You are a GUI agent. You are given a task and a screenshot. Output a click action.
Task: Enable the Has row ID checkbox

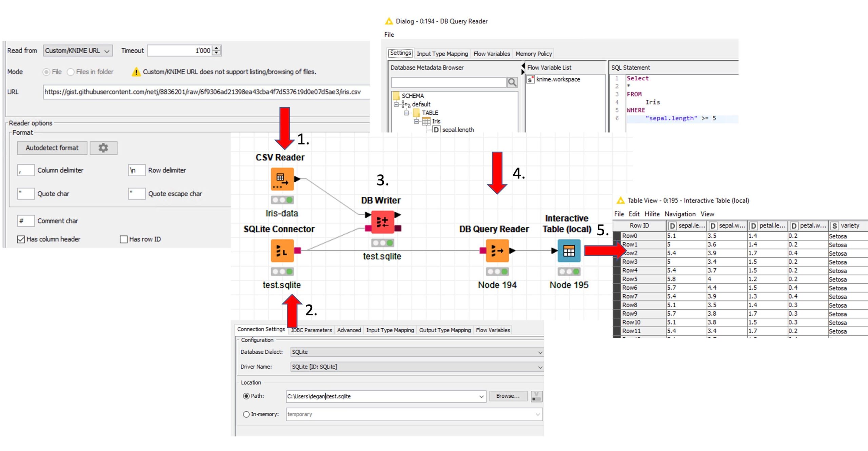(124, 239)
